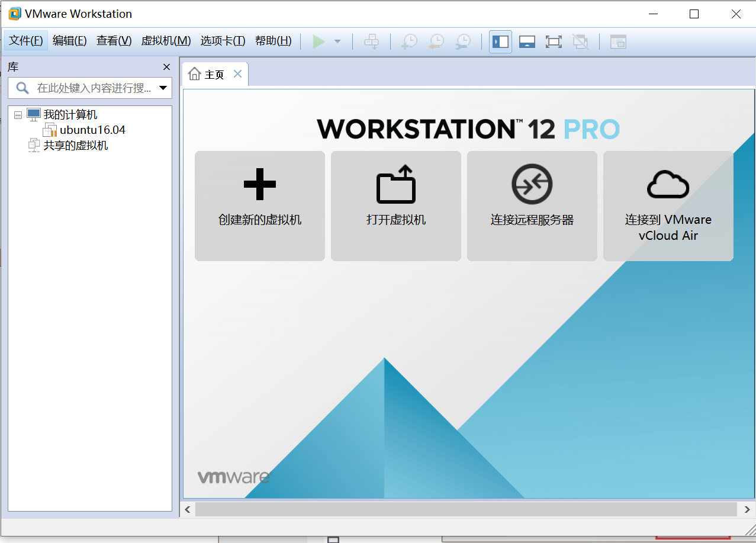Viewport: 756px width, 543px height.
Task: Click the send Ctrl+Alt+Del toolbar icon
Action: [x=371, y=41]
